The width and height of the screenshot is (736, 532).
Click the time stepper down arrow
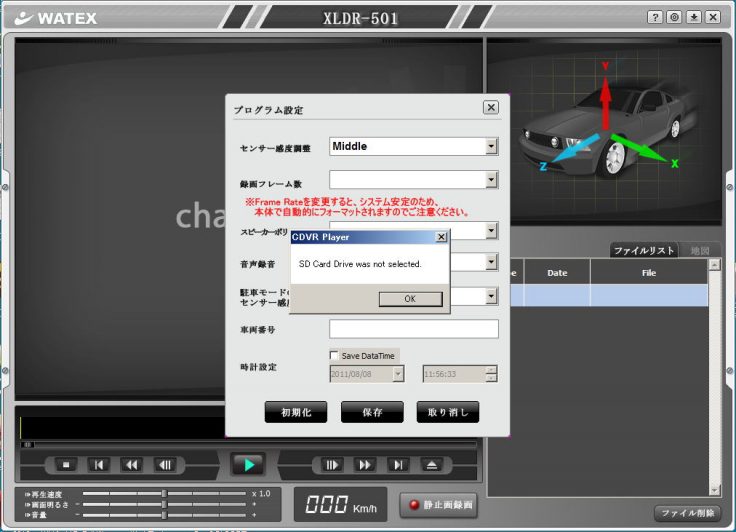click(491, 378)
